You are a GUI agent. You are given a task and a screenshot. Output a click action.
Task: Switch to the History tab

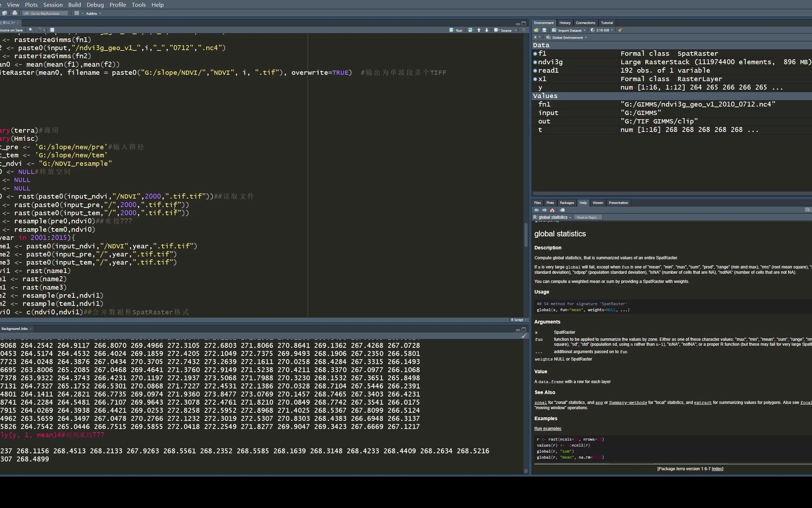[565, 23]
